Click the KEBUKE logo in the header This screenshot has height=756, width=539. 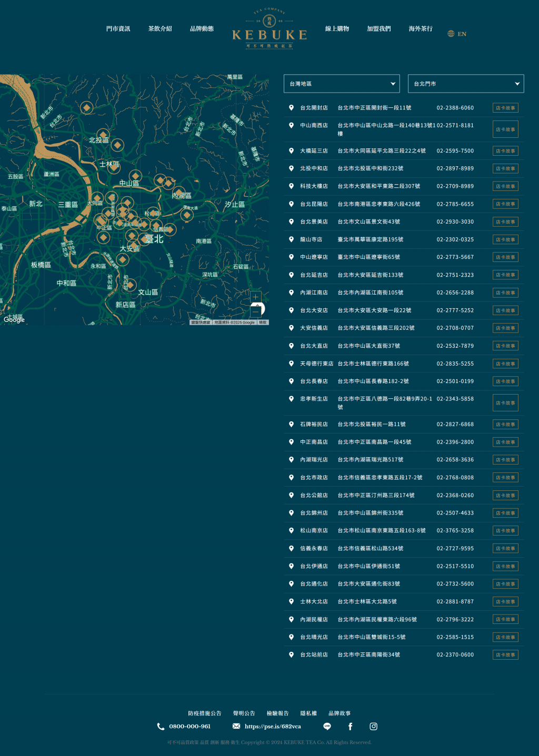click(269, 28)
